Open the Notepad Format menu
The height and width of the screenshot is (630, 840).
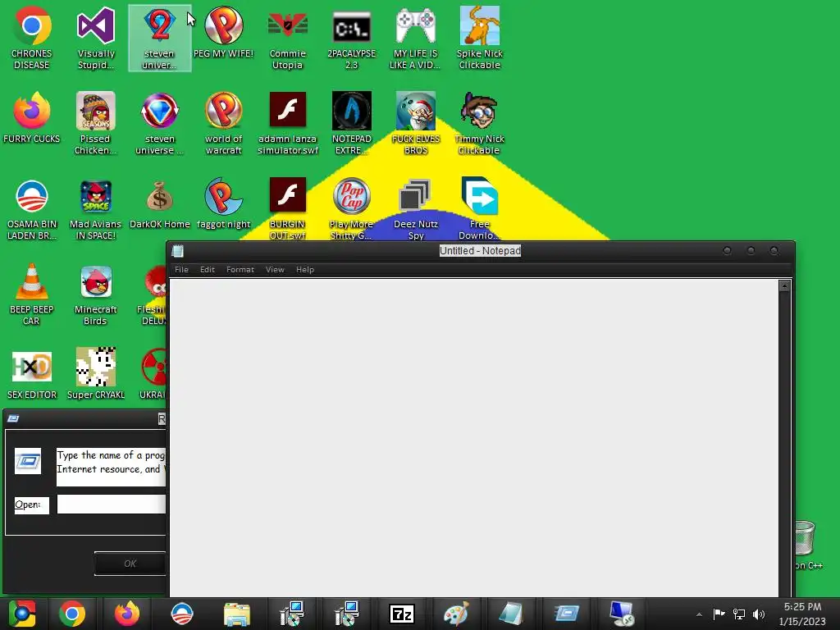tap(240, 269)
